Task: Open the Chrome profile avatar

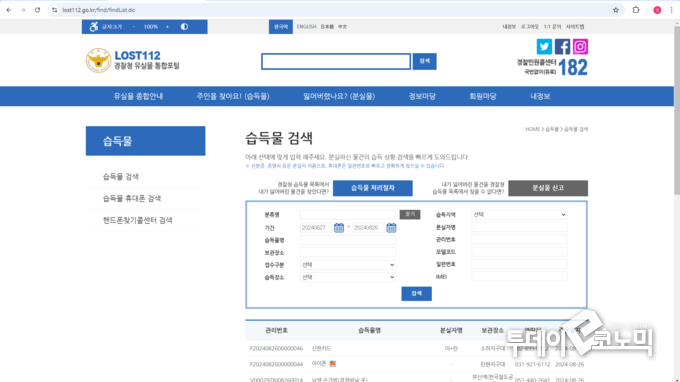Action: (x=657, y=10)
